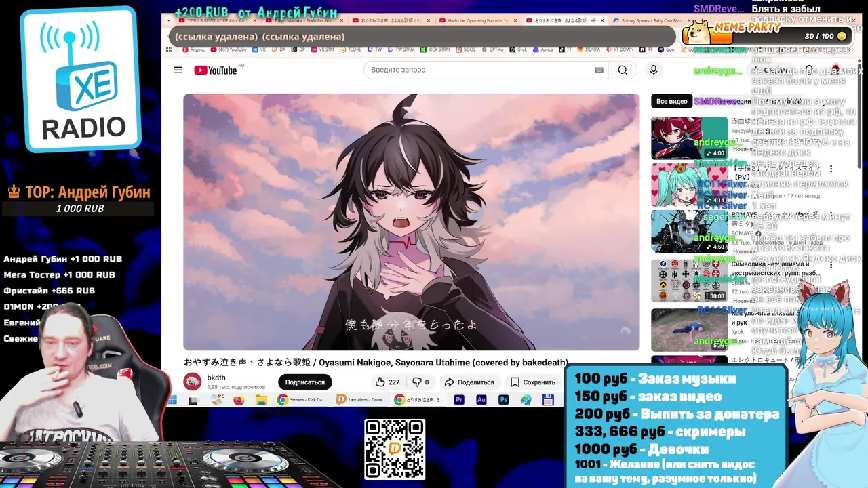Open the YT DOWN bookmark
Image resolution: width=868 pixels, height=488 pixels.
coord(618,49)
